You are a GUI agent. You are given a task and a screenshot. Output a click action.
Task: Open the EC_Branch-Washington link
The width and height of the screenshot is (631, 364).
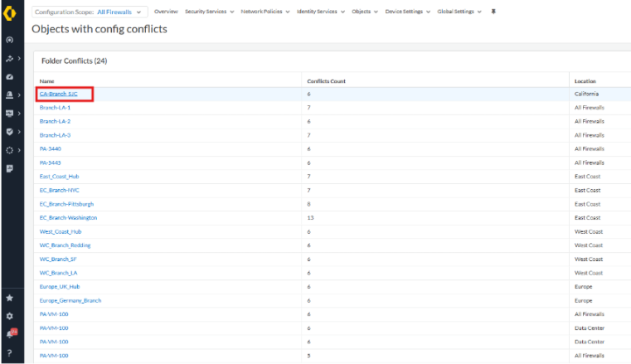point(68,218)
